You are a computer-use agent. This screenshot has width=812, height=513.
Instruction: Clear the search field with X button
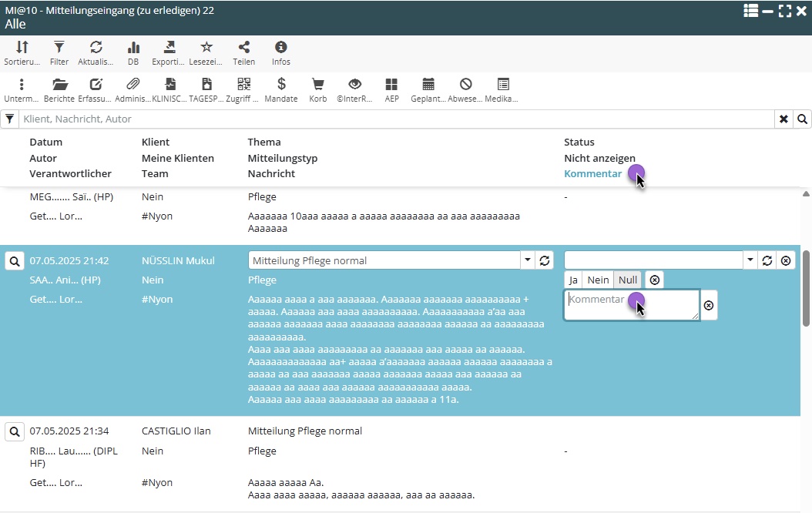(x=783, y=119)
